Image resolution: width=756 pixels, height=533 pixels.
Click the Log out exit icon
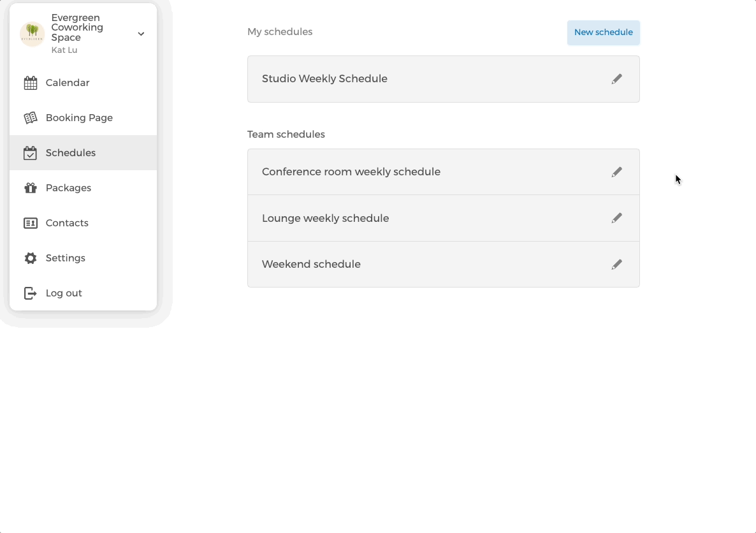point(29,293)
